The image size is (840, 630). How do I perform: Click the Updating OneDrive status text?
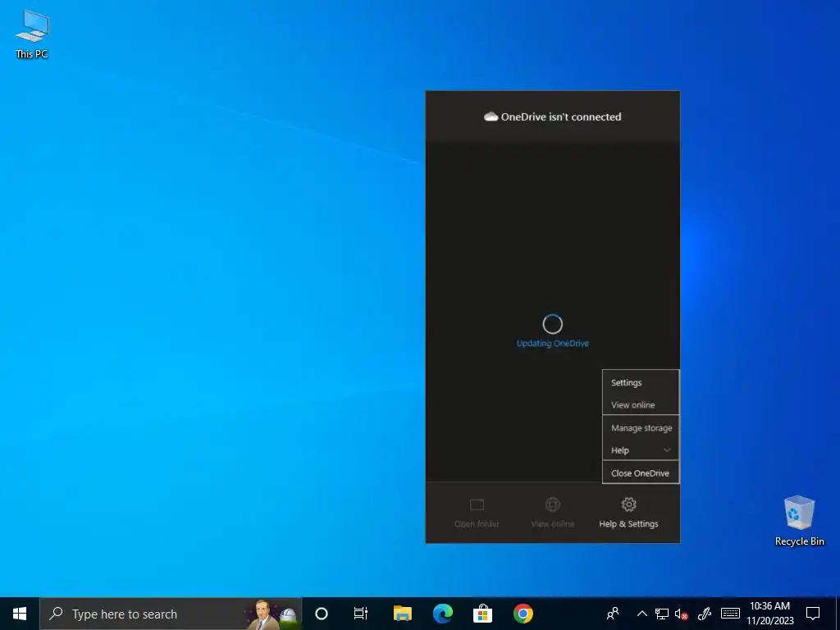coord(552,344)
